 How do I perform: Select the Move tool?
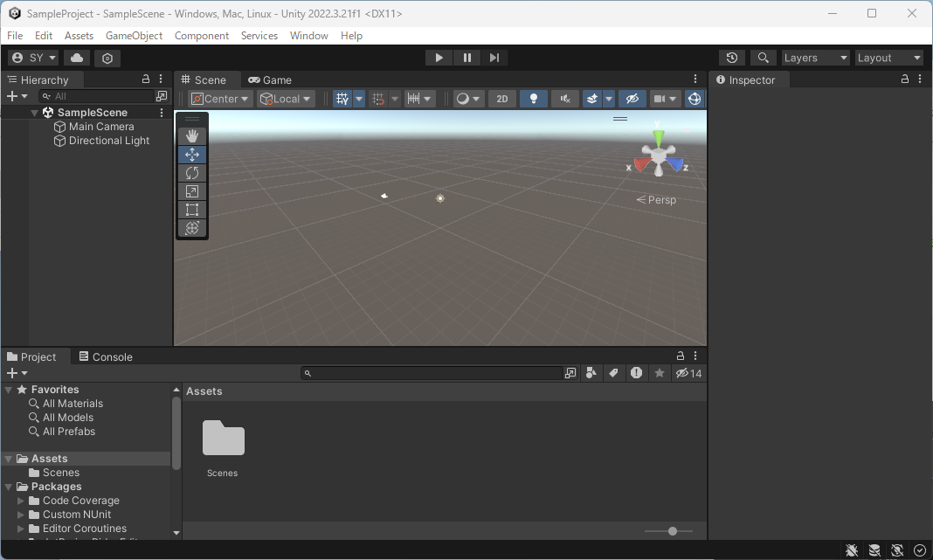(191, 155)
